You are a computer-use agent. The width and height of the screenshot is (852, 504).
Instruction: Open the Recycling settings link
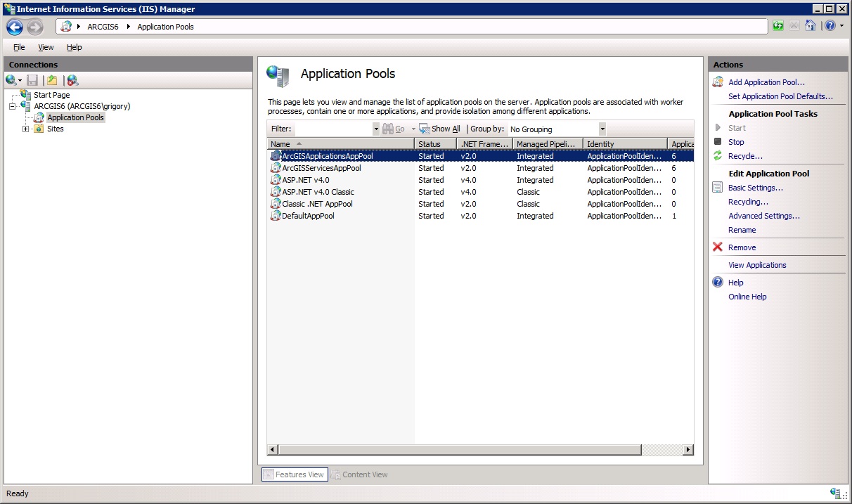point(749,202)
